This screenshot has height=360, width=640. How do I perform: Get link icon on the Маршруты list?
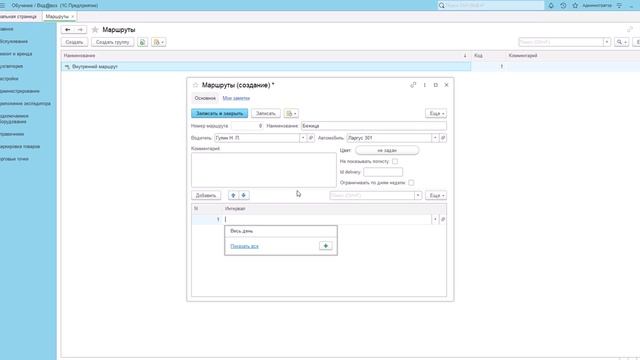click(630, 29)
